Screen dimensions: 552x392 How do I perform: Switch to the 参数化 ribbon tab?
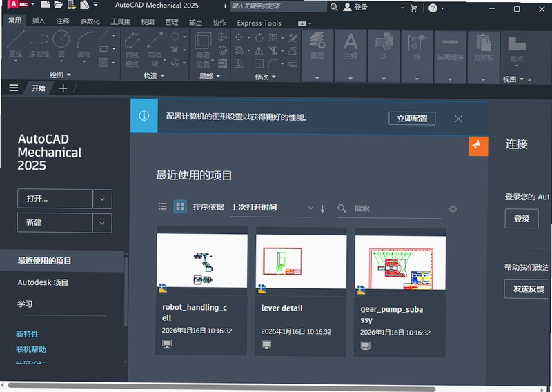90,21
